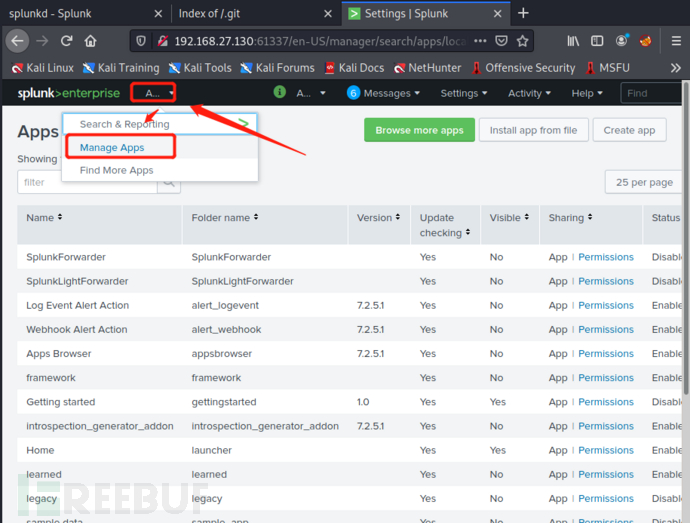Click Install app from file button
690x523 pixels.
(x=533, y=130)
